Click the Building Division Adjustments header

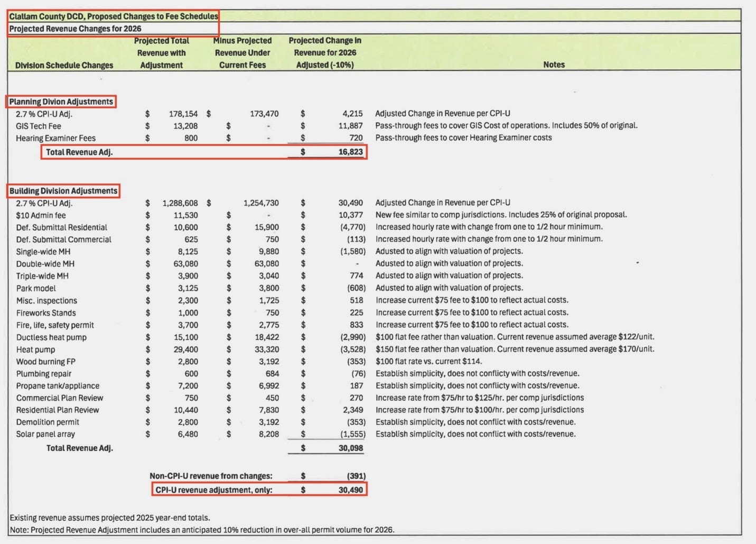click(63, 191)
